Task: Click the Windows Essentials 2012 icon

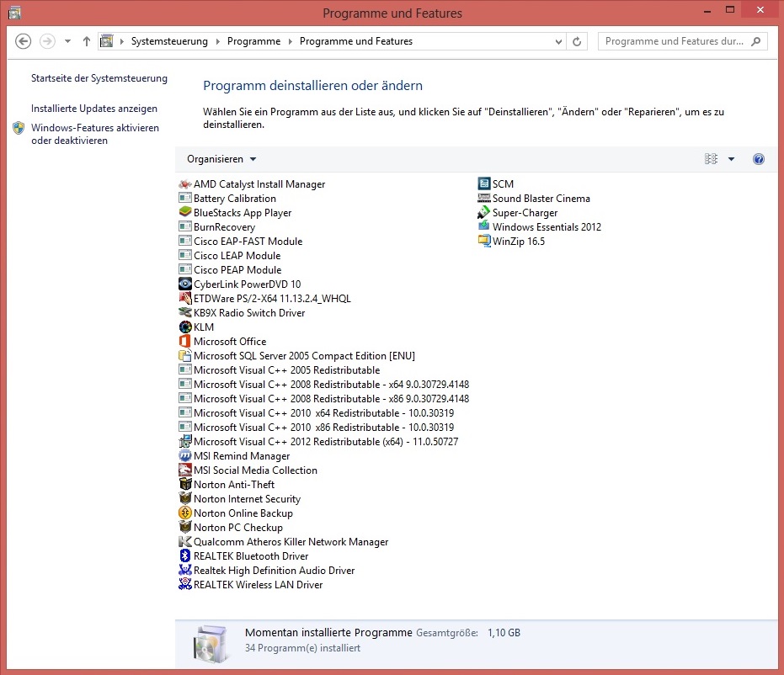Action: 484,227
